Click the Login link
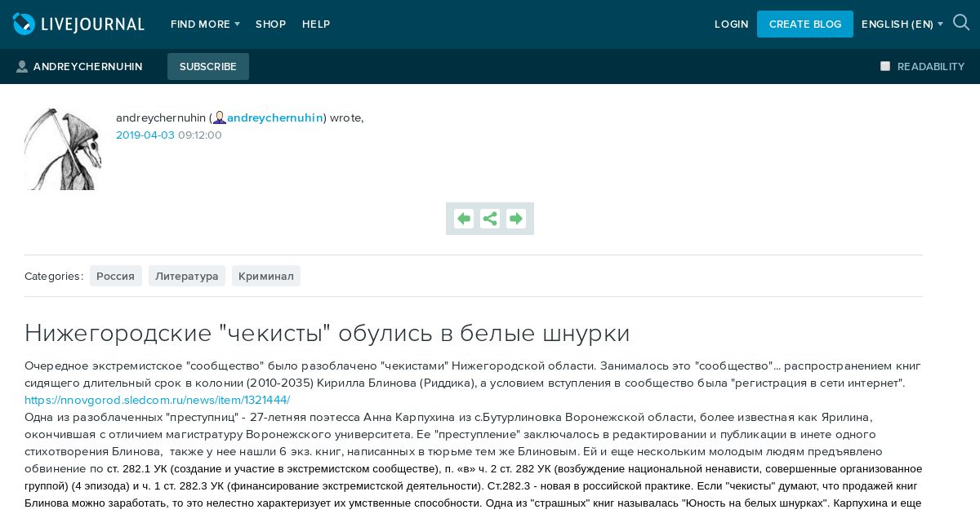Viewport: 980px width, 514px height. 731,24
